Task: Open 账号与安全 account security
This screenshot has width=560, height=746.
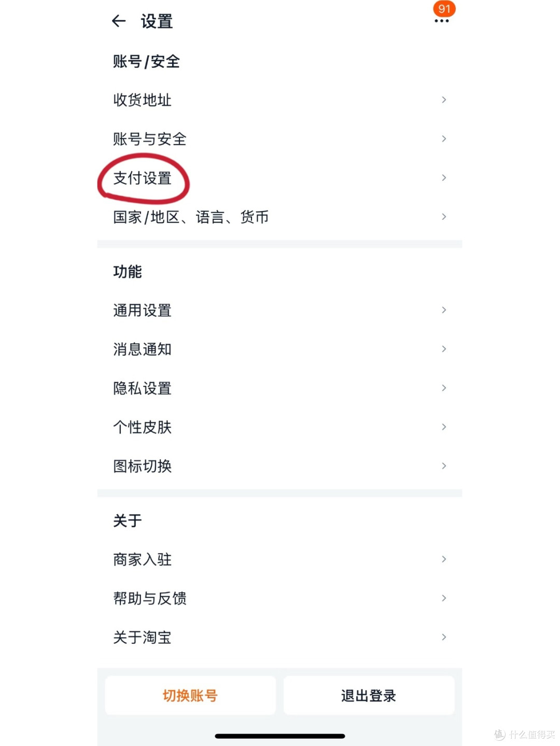Action: point(149,139)
